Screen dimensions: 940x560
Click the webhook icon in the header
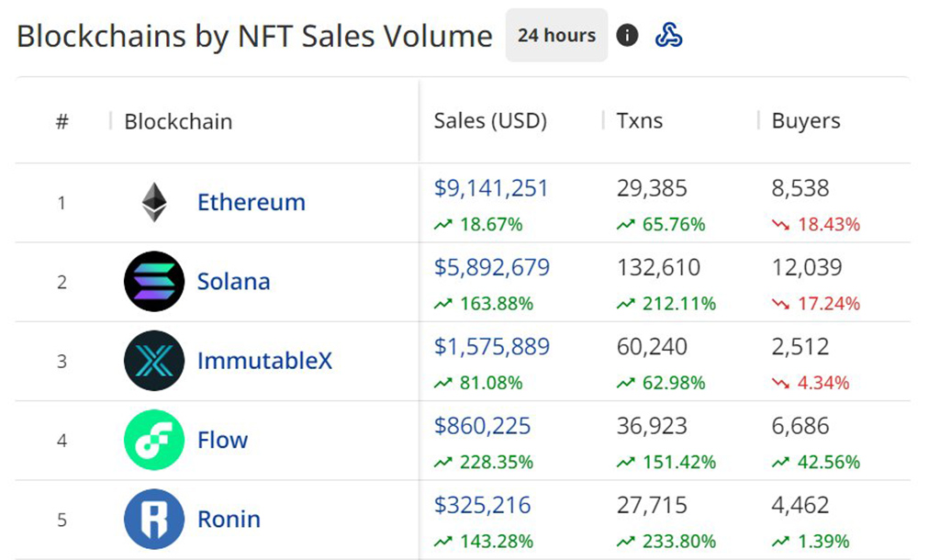coord(668,36)
